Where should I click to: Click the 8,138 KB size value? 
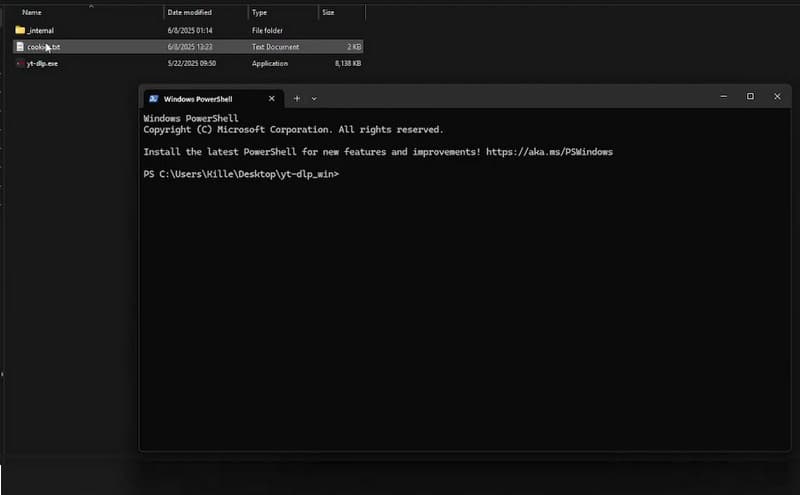coord(348,63)
